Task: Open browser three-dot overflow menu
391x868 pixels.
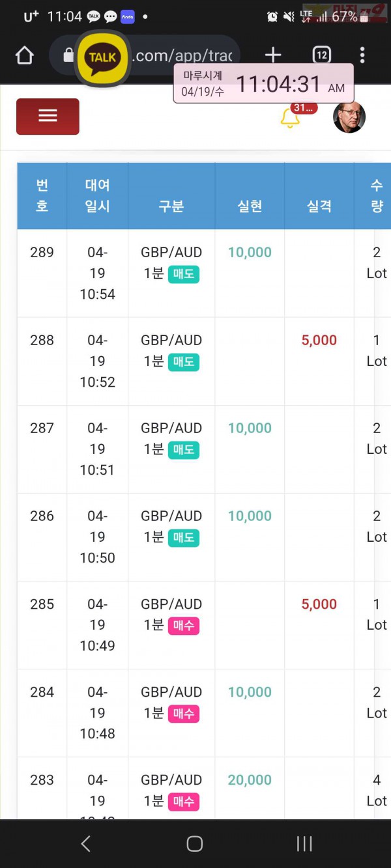Action: 362,55
